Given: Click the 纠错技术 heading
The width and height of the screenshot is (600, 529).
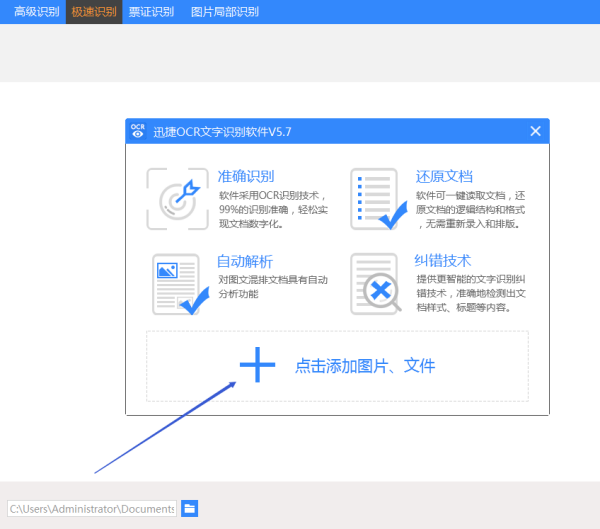Looking at the screenshot, I should coord(444,261).
